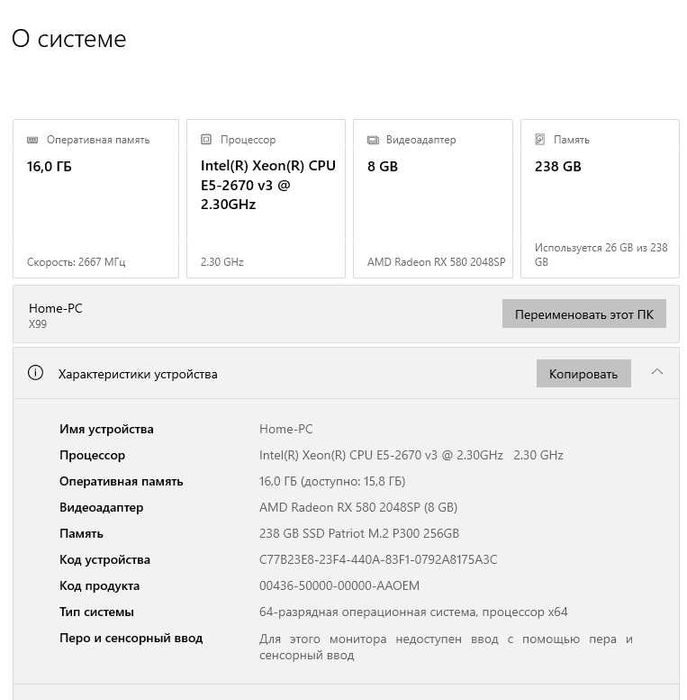Select the product code 00436-50000 value

pos(339,586)
